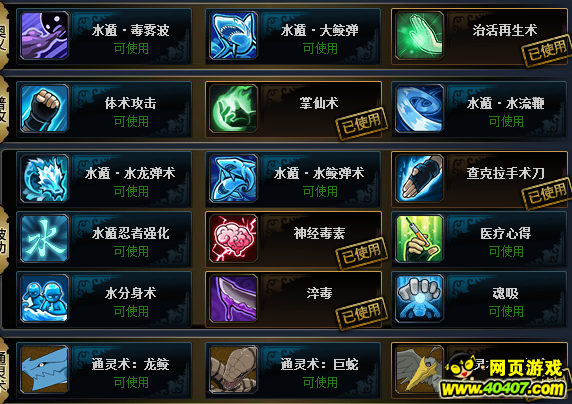
Task: Pick the 水遁·水流鞭 water swirl icon
Action: click(x=420, y=108)
